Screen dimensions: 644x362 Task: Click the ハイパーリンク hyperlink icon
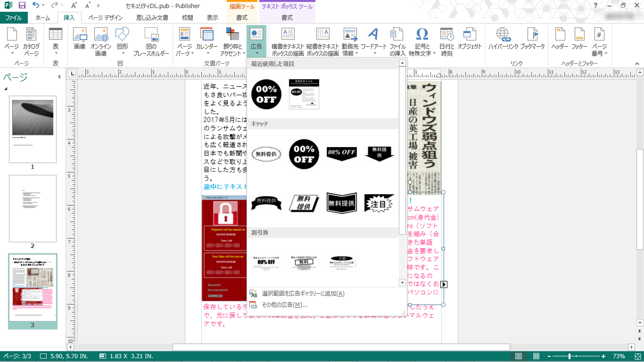pyautogui.click(x=503, y=39)
